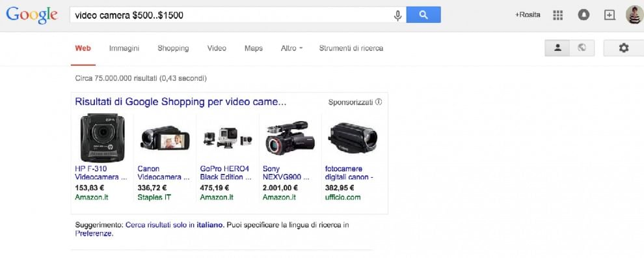Select the Shopping tab
Viewport: 644px width, 258px height.
(x=173, y=48)
